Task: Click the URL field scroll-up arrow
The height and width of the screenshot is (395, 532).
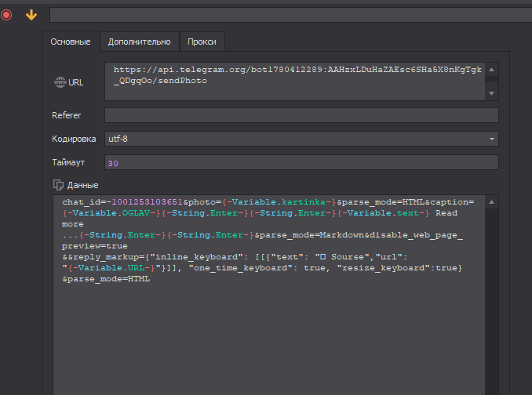Action: tap(492, 70)
